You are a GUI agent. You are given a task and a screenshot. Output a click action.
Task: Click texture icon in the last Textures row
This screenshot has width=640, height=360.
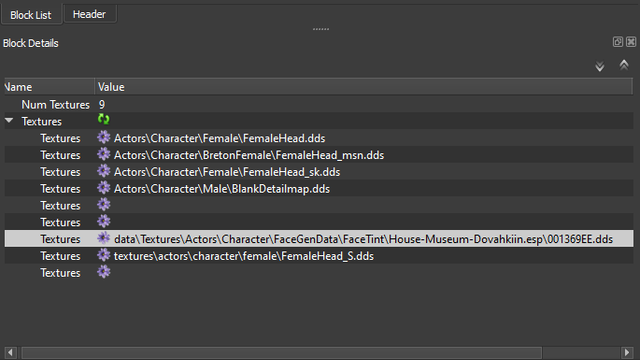(104, 272)
